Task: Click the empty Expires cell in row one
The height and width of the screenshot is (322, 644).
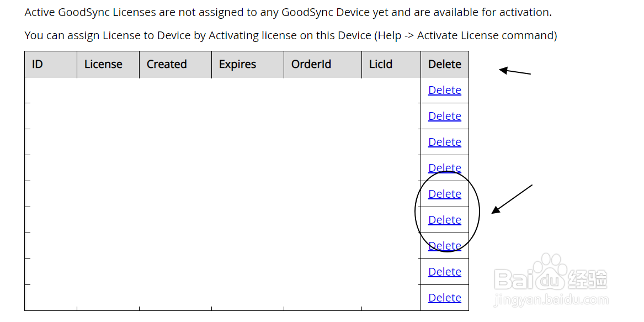Action: click(247, 90)
